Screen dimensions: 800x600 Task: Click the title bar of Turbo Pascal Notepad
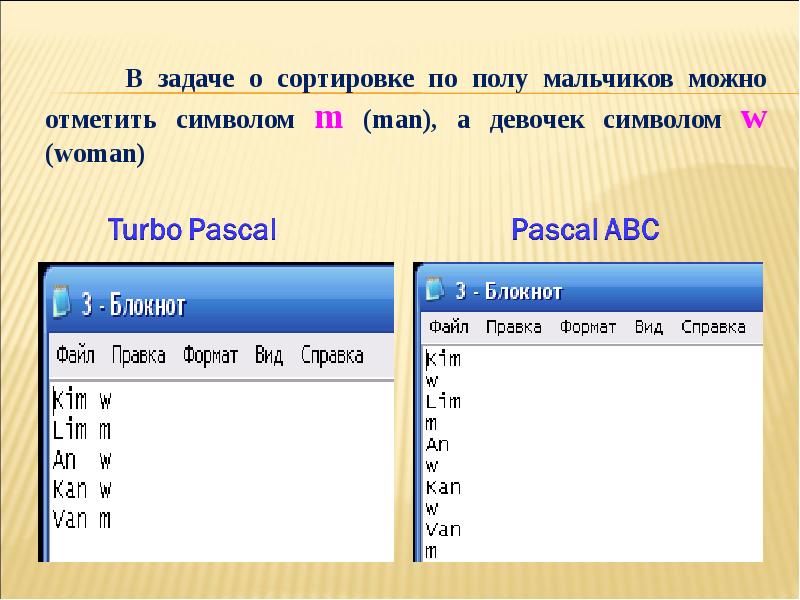click(x=250, y=304)
